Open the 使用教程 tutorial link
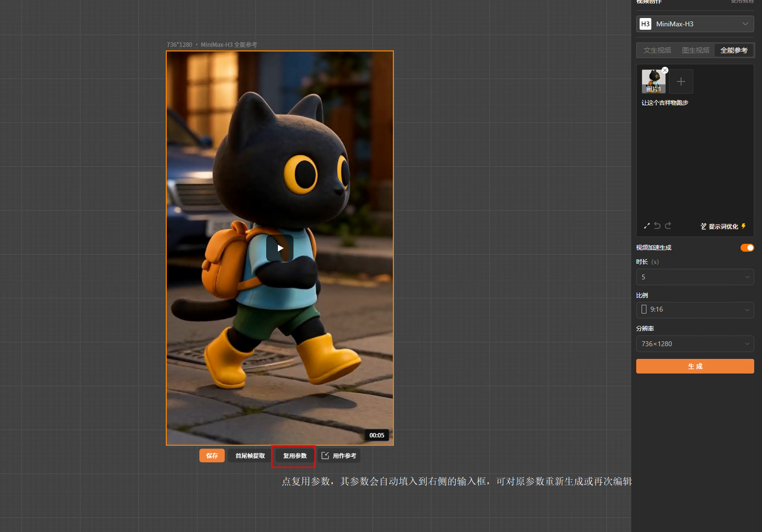The height and width of the screenshot is (532, 762). (x=742, y=2)
